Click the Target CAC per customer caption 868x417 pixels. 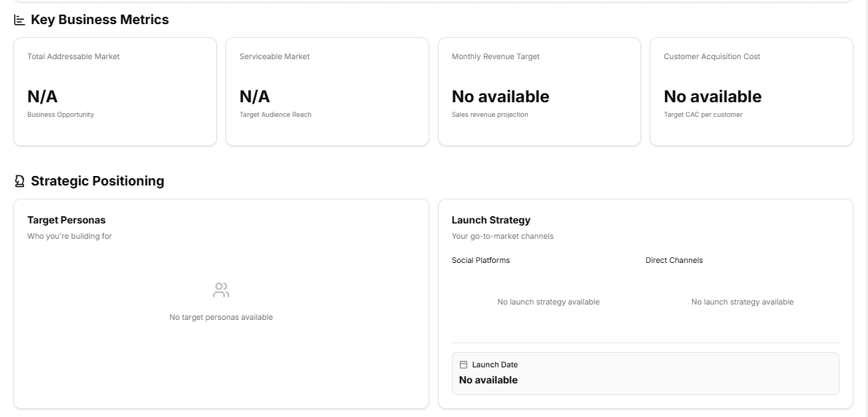pos(703,115)
